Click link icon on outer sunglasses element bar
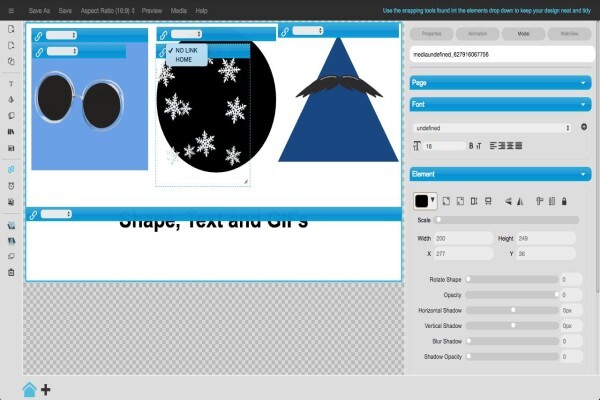600x400 pixels. (x=38, y=36)
